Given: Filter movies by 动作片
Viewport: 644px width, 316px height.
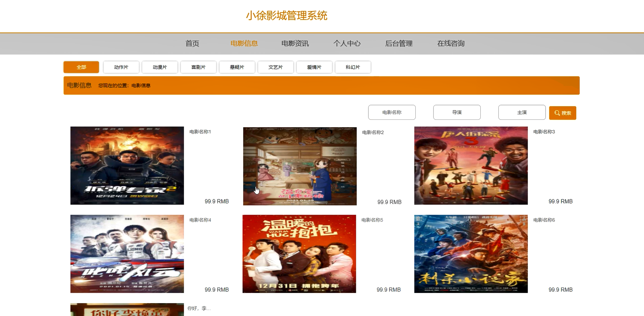Looking at the screenshot, I should click(x=121, y=67).
